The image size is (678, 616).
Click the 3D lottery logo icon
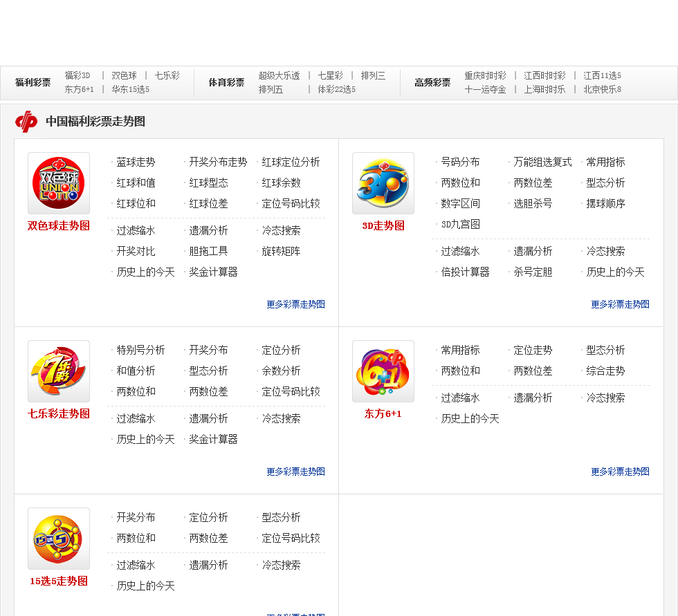click(383, 183)
